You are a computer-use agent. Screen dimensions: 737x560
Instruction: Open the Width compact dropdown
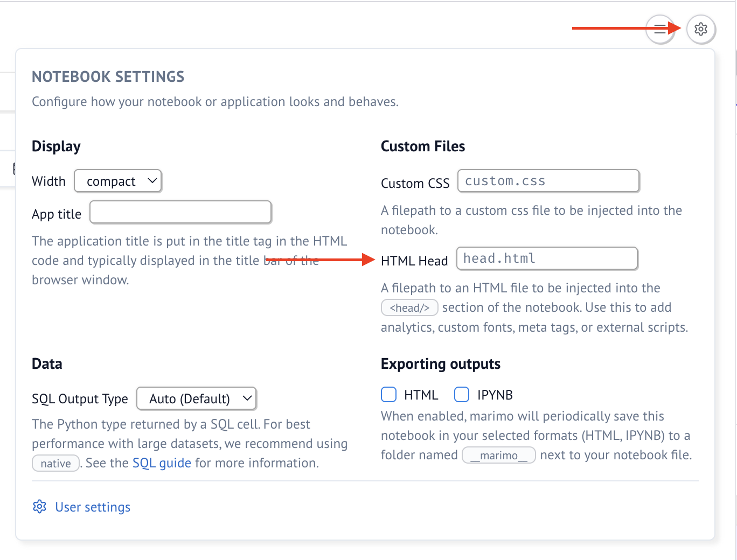tap(118, 181)
